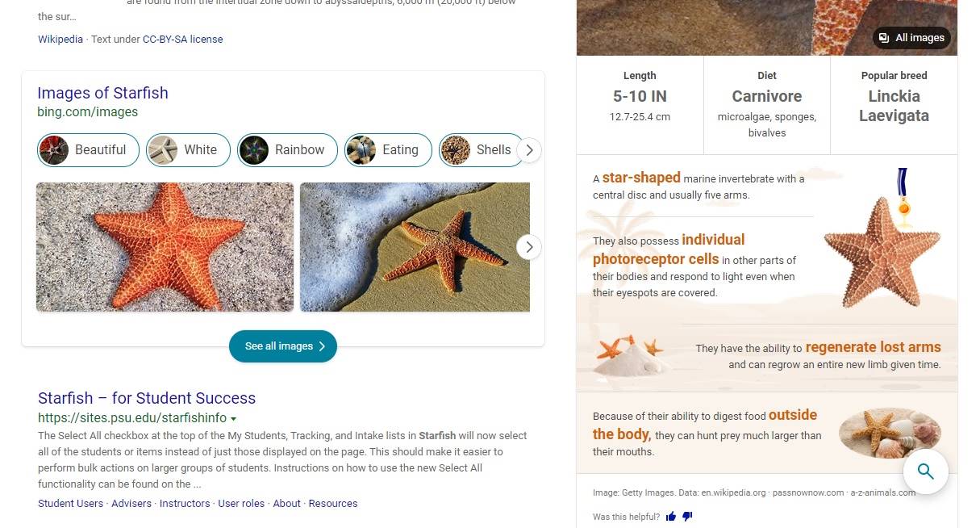
Task: Select the 'Shells' starfish filter chip
Action: tap(481, 150)
